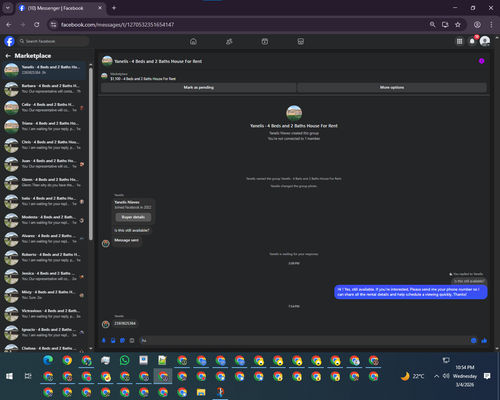This screenshot has width=500, height=400.
Task: Open the Watch video icon in top navigation
Action: tap(265, 41)
